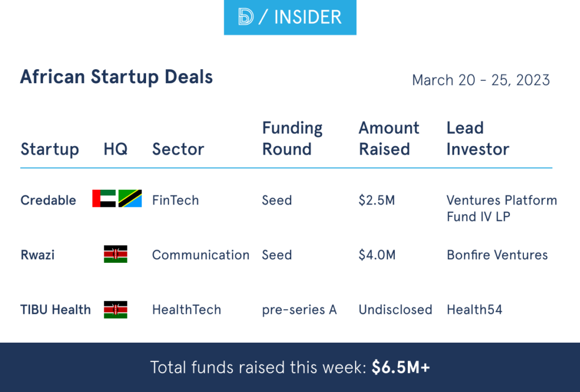Open the TIBU Health startup name
Image resolution: width=580 pixels, height=392 pixels.
(56, 310)
